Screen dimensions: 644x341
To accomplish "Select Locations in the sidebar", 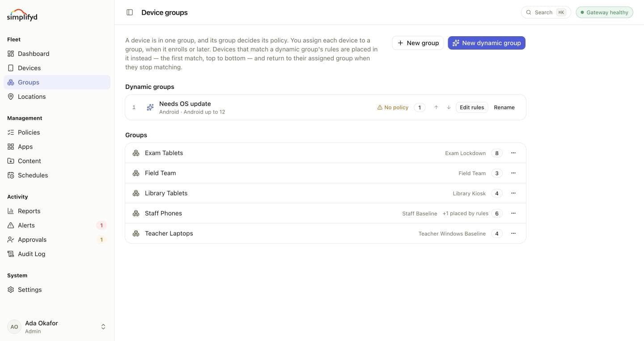I will [57, 97].
